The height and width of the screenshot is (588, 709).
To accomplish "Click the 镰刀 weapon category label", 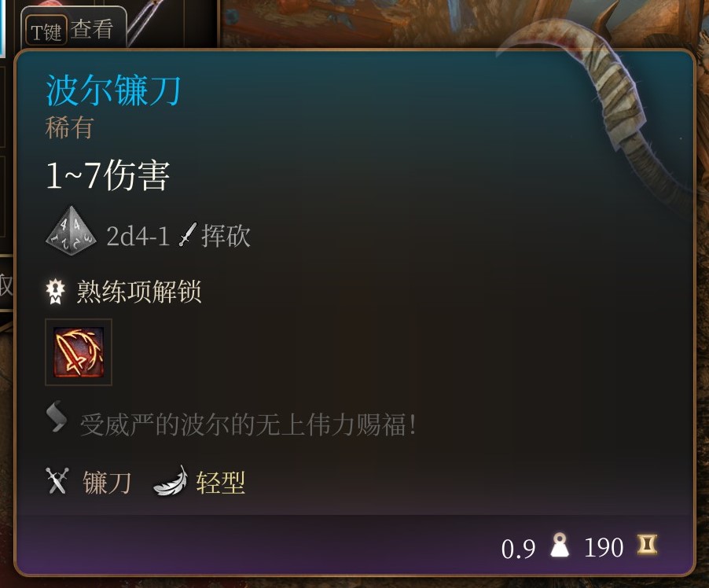I will coord(107,482).
